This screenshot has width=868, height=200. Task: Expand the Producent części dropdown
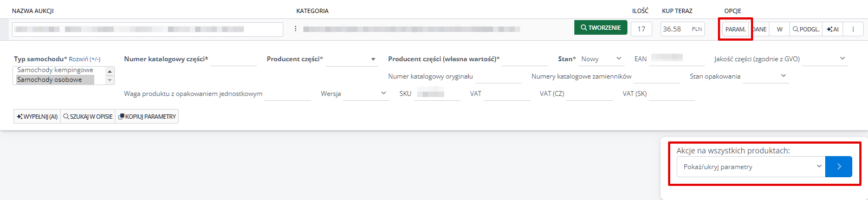tap(352, 59)
